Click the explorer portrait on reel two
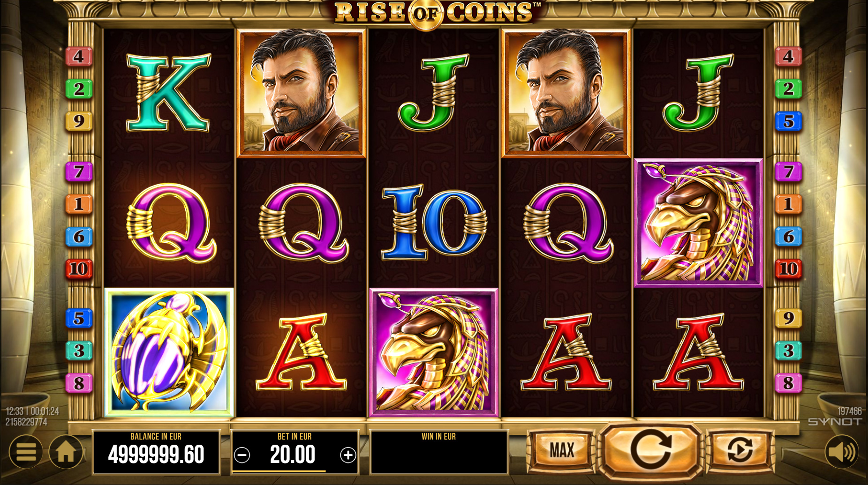This screenshot has height=485, width=868. click(301, 93)
